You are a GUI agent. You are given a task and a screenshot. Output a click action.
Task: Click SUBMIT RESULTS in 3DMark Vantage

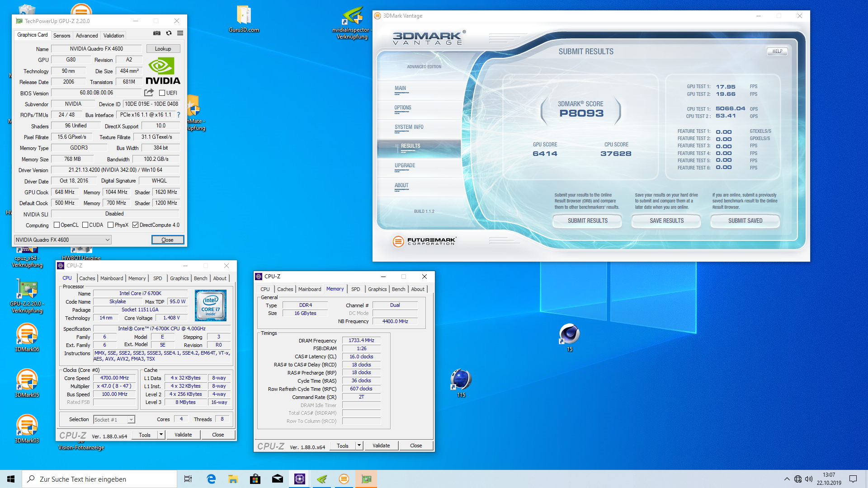pos(587,221)
